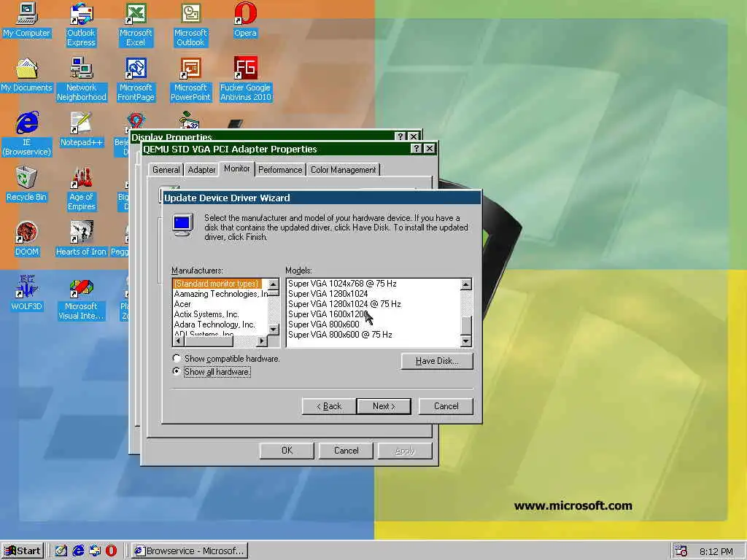Select IE (Browservice) desktop icon

(x=27, y=134)
